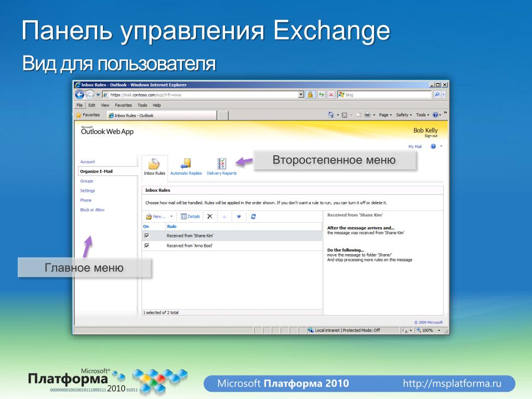Open the search provider dropdown arrow
Viewport: 532px width, 399px height.
click(x=444, y=95)
